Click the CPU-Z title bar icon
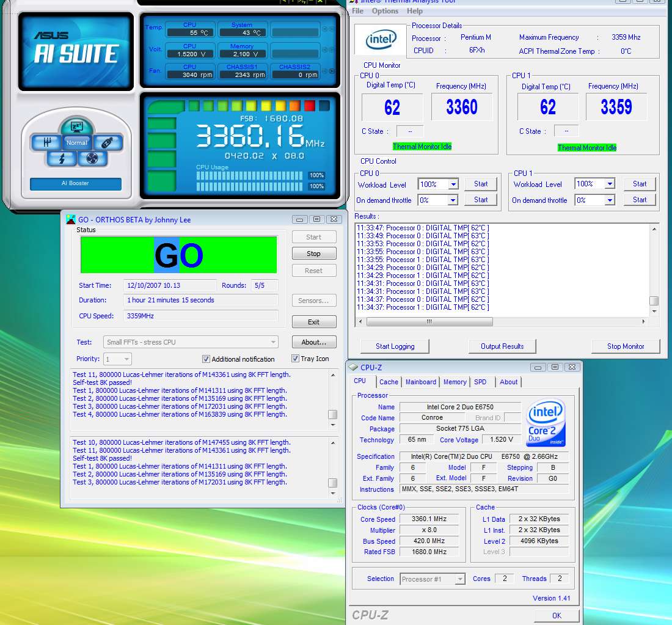Viewport: 672px width, 625px height. 354,367
